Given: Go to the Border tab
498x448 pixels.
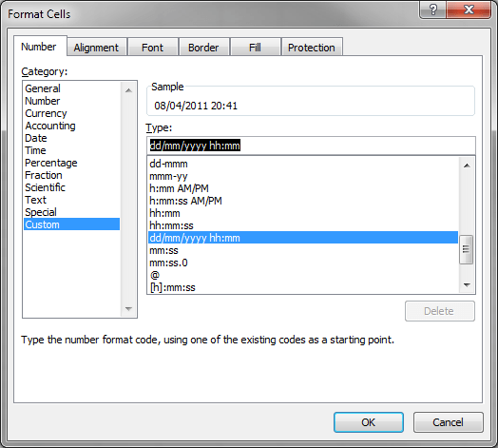Looking at the screenshot, I should point(203,48).
